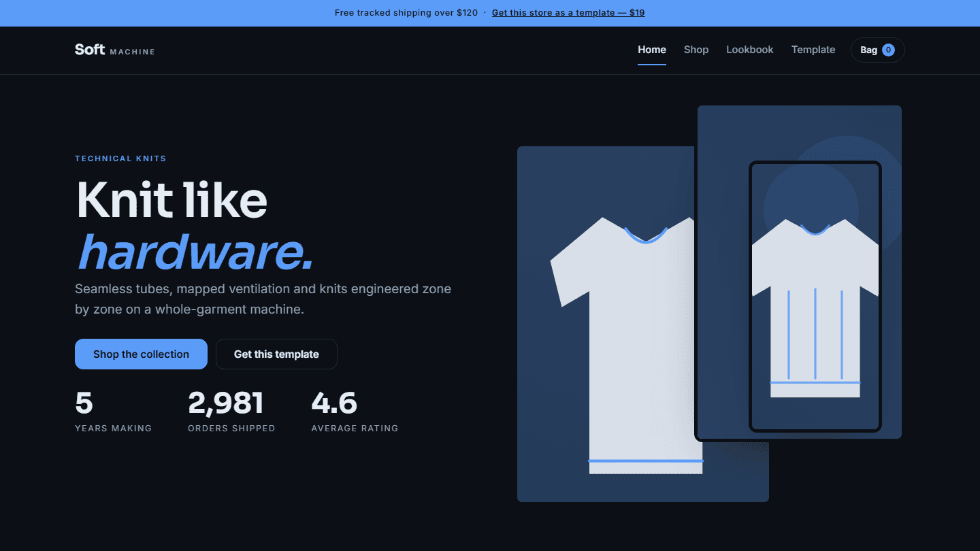This screenshot has height=551, width=980.
Task: Select the large t-shirt illustration card
Action: (x=606, y=324)
